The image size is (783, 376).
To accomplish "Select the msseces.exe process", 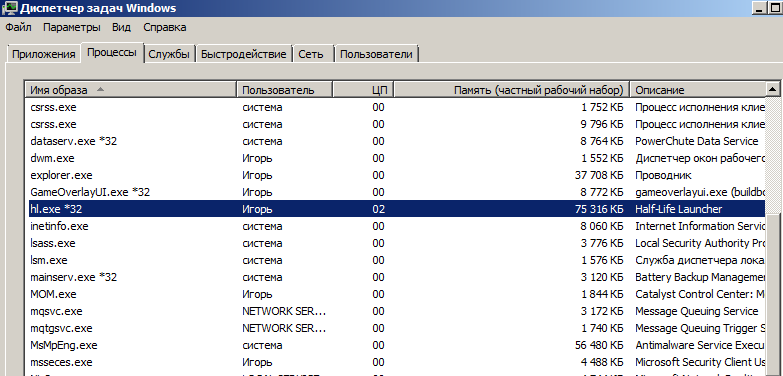I will click(396, 362).
